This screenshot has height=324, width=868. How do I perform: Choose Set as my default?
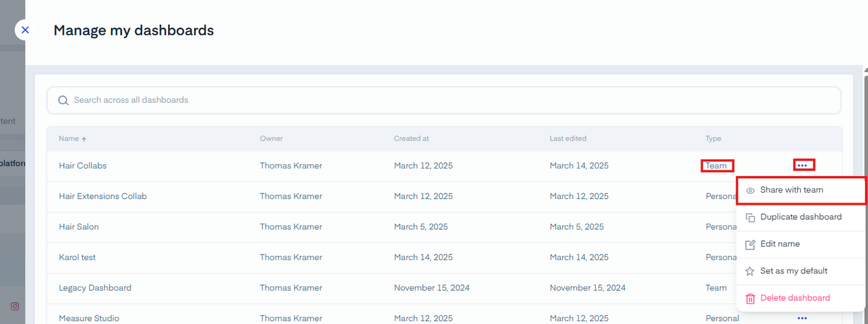(x=801, y=271)
